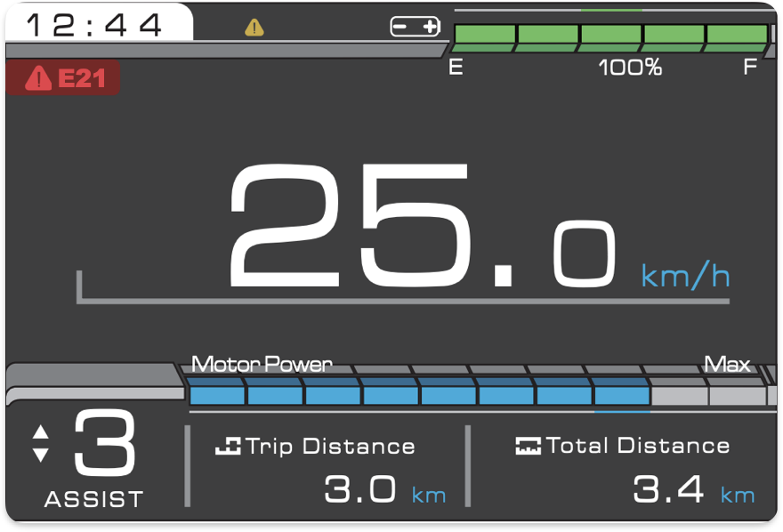Decrease assist with the down arrow
The width and height of the screenshot is (783, 532).
point(40,455)
